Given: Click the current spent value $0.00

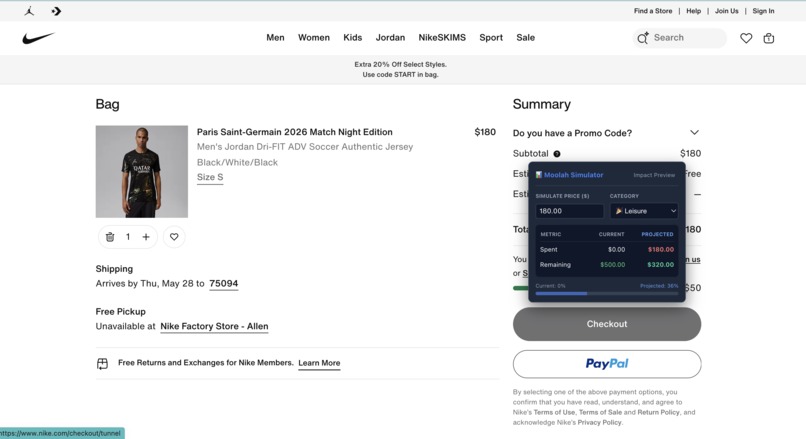Looking at the screenshot, I should (616, 249).
